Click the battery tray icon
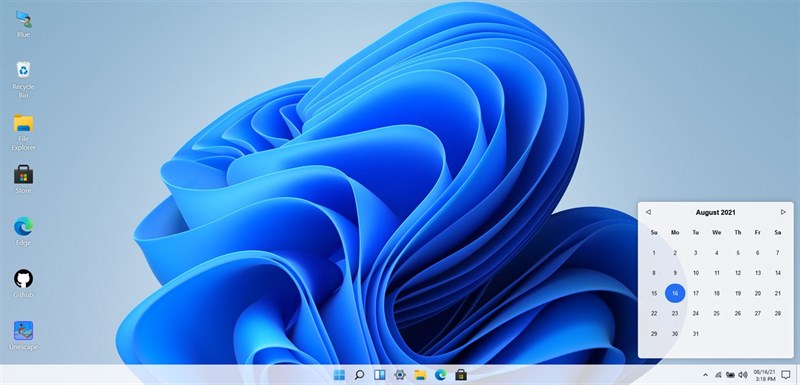 coord(731,375)
